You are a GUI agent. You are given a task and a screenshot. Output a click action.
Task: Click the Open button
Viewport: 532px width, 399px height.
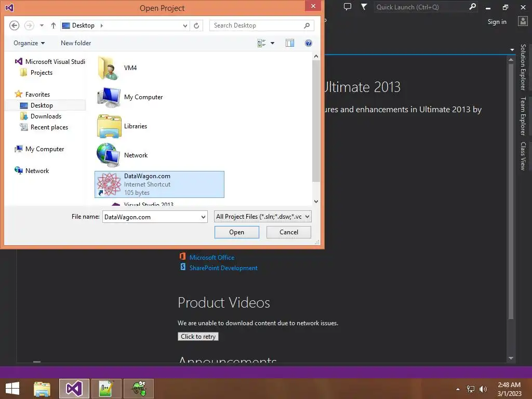point(236,232)
